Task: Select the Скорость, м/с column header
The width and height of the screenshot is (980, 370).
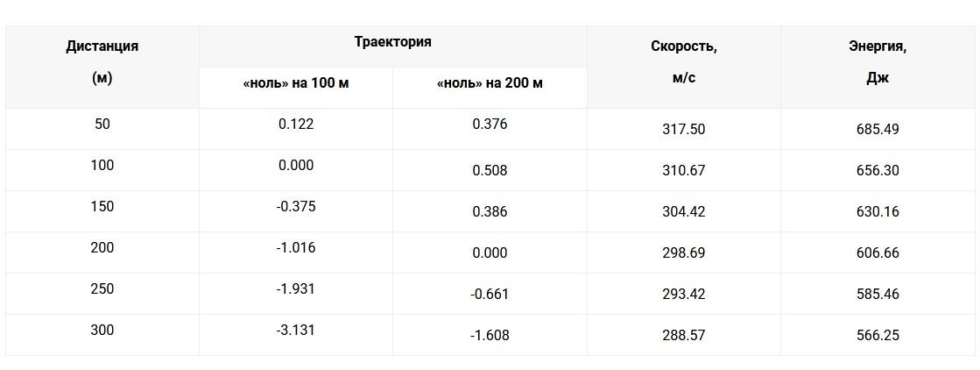Action: [x=684, y=62]
